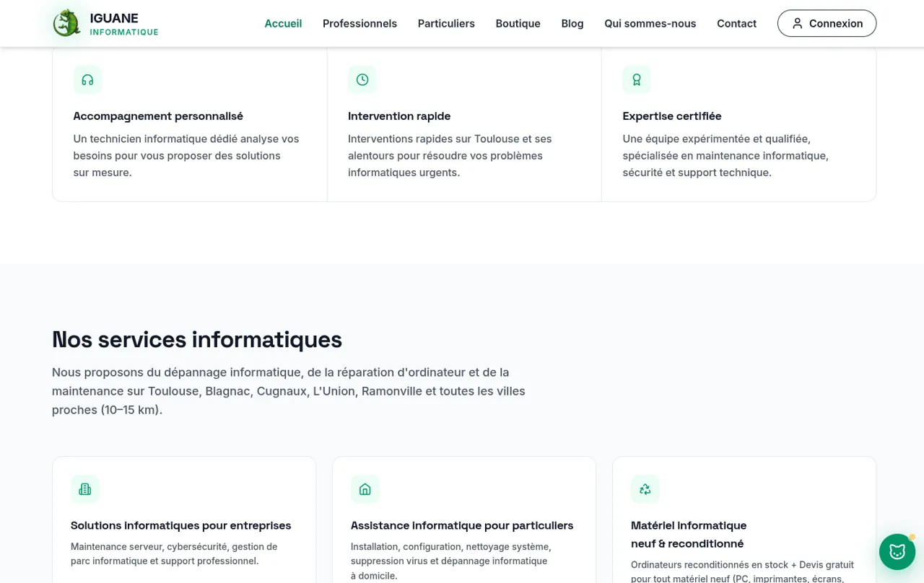Click the 'Un technicien informatique dédié' paragraph
The width and height of the screenshot is (924, 583).
(x=186, y=156)
